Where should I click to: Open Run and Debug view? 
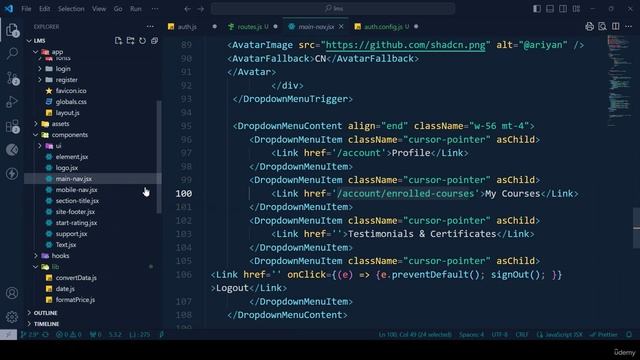[x=12, y=102]
